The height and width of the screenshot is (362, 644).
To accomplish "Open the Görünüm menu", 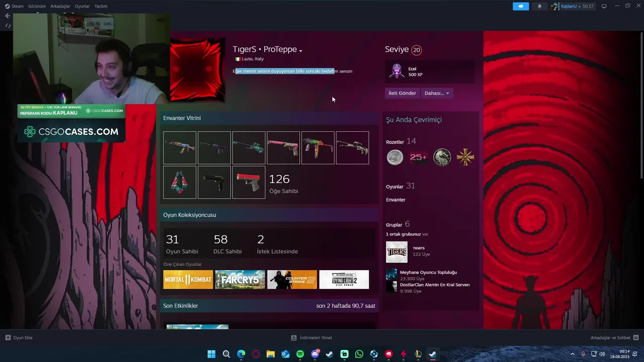I will [37, 6].
